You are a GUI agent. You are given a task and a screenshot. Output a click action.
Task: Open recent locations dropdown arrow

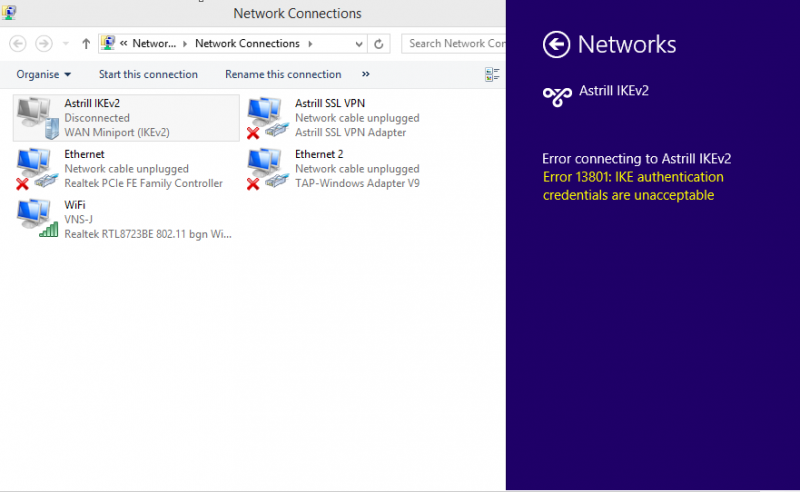pos(65,44)
